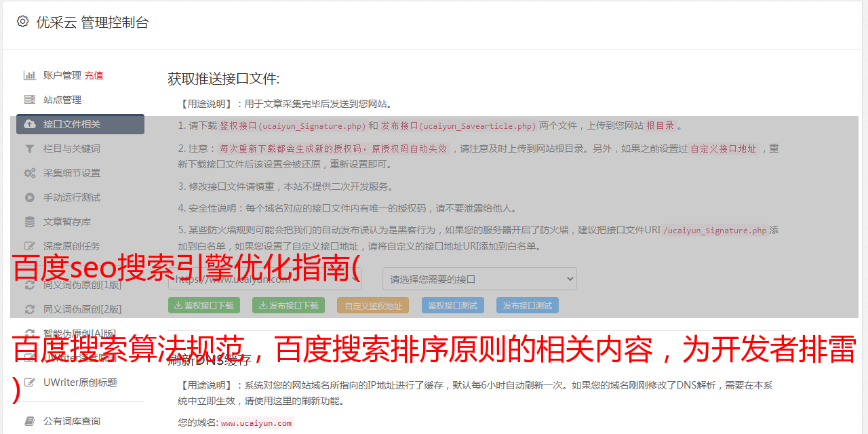Click the filter icon for 栏目与关键词
This screenshot has width=868, height=434.
tap(30, 149)
